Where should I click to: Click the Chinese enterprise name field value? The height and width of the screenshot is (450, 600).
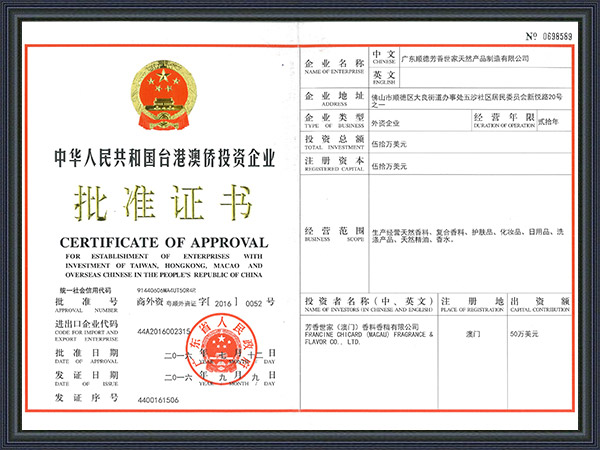click(x=465, y=59)
